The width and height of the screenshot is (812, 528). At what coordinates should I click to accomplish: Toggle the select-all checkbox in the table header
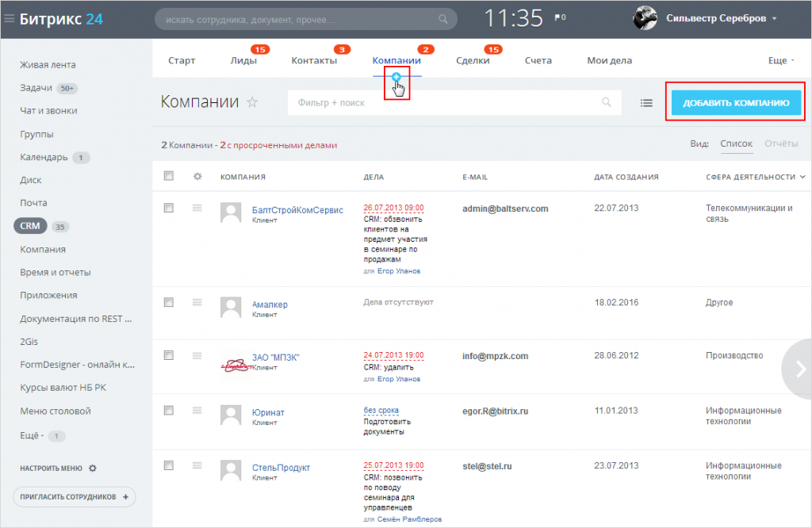click(x=169, y=175)
